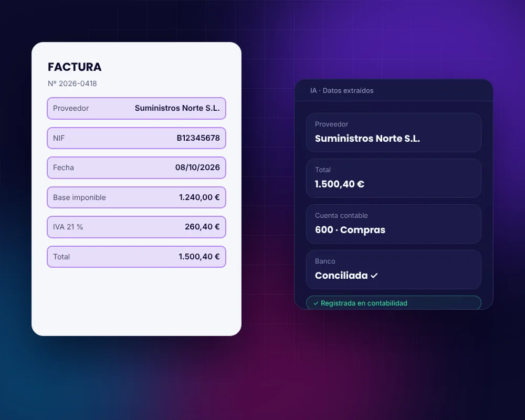Click the Banco Conciliada card
The image size is (525, 420).
click(x=393, y=269)
